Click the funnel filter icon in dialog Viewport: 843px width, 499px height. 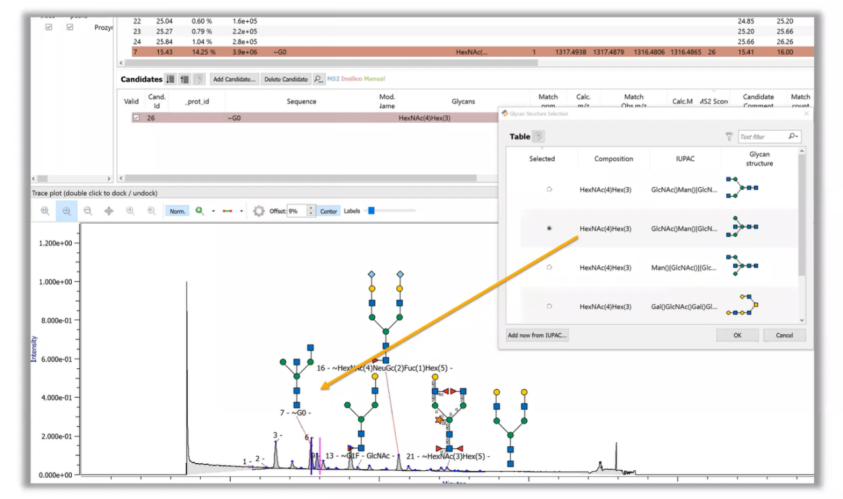729,137
